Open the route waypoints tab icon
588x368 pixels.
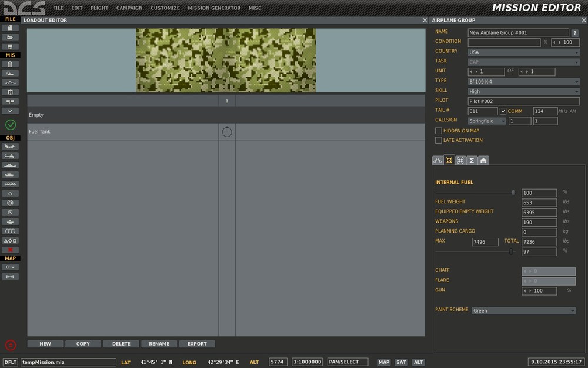(x=437, y=160)
